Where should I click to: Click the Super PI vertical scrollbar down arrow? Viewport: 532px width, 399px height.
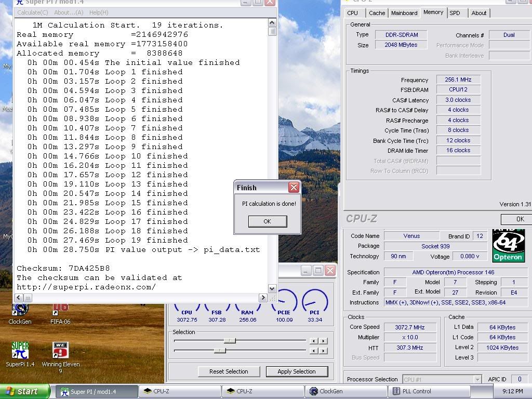pyautogui.click(x=272, y=289)
